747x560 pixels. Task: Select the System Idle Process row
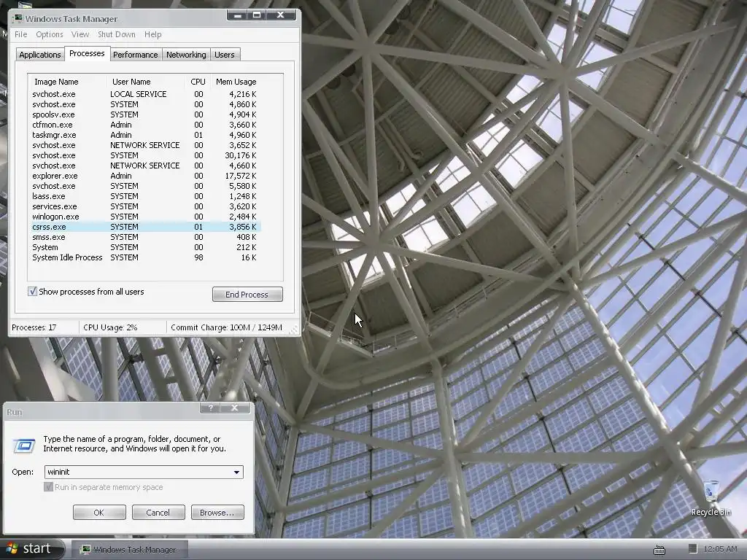(144, 257)
